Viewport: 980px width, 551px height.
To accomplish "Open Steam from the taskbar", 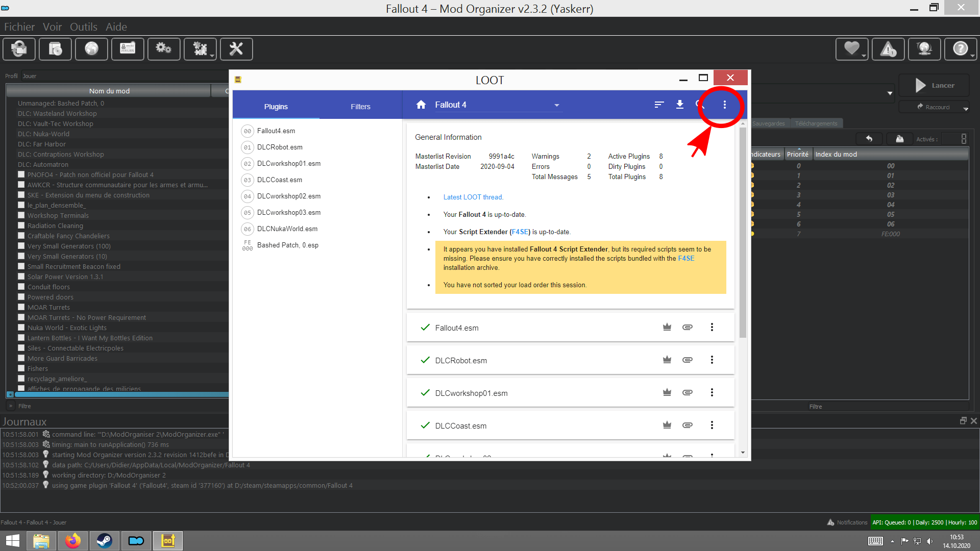I will click(105, 541).
